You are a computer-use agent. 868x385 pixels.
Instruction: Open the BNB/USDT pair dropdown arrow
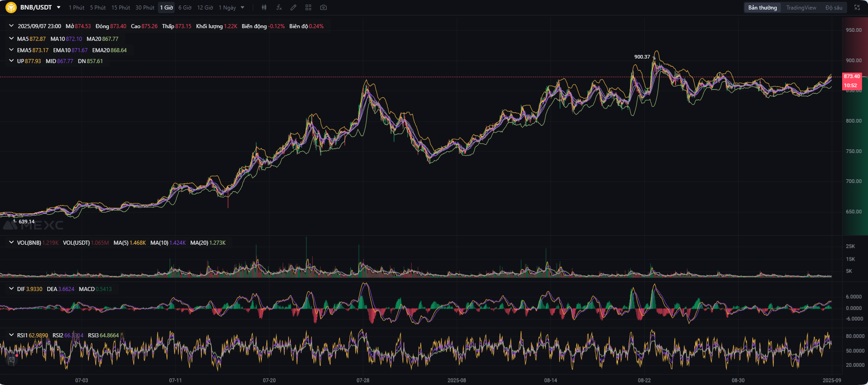(x=59, y=7)
